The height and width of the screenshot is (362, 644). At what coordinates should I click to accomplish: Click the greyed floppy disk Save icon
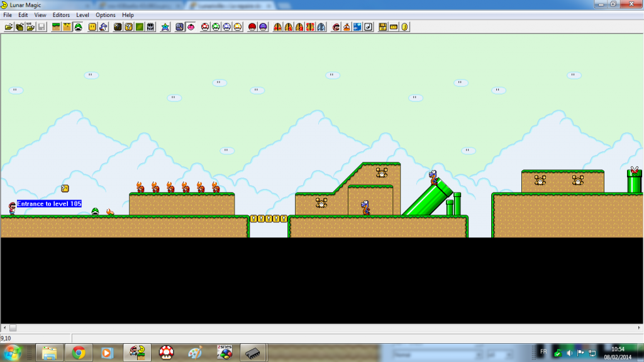[42, 26]
